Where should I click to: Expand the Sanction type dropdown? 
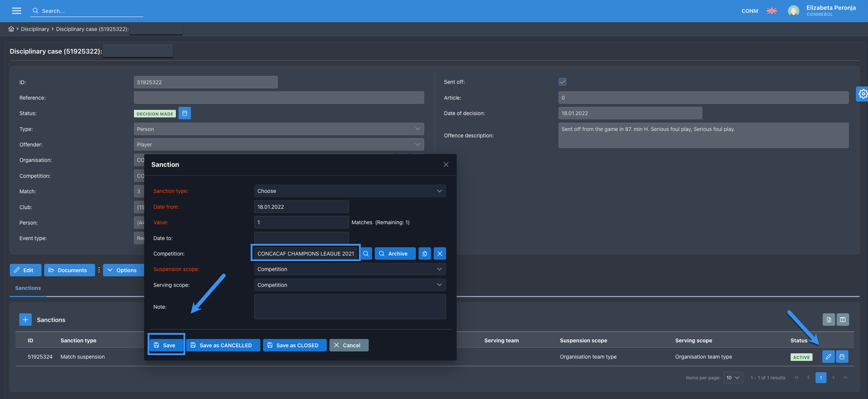pos(349,191)
